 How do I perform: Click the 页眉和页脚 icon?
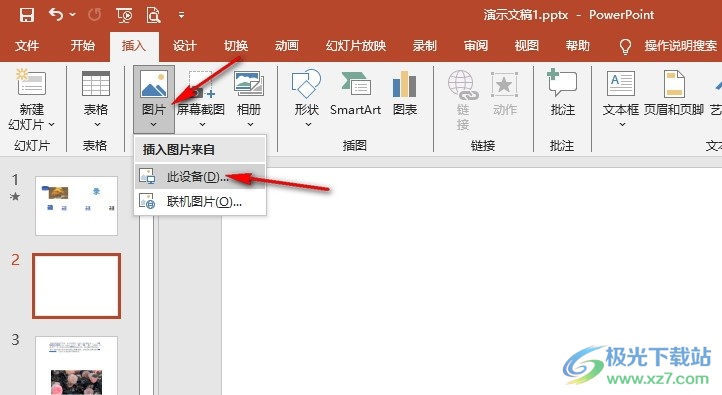pyautogui.click(x=674, y=84)
